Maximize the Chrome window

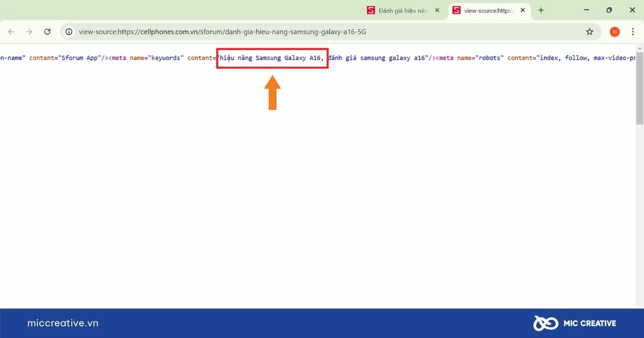[609, 10]
